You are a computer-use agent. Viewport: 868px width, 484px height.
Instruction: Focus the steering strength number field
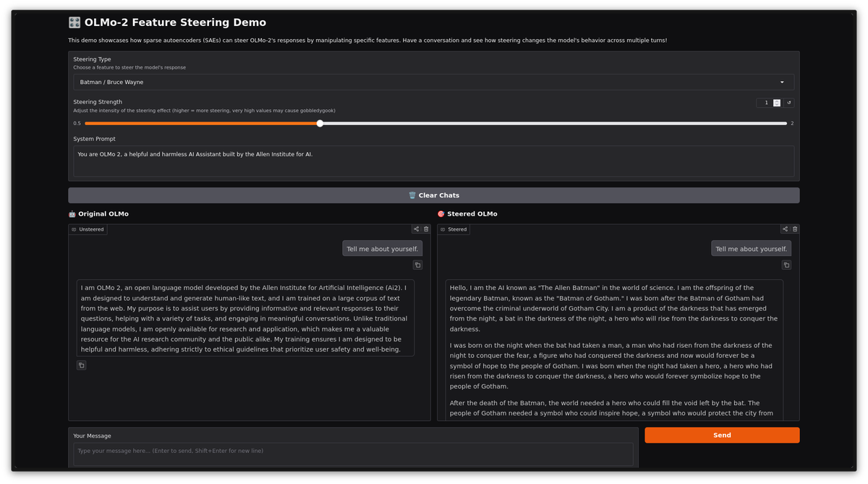[765, 103]
